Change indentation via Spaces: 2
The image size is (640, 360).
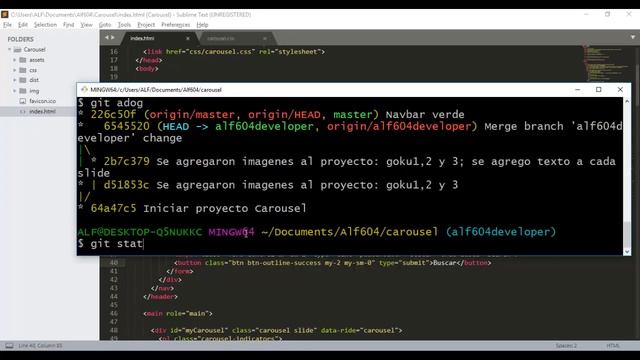pyautogui.click(x=566, y=346)
